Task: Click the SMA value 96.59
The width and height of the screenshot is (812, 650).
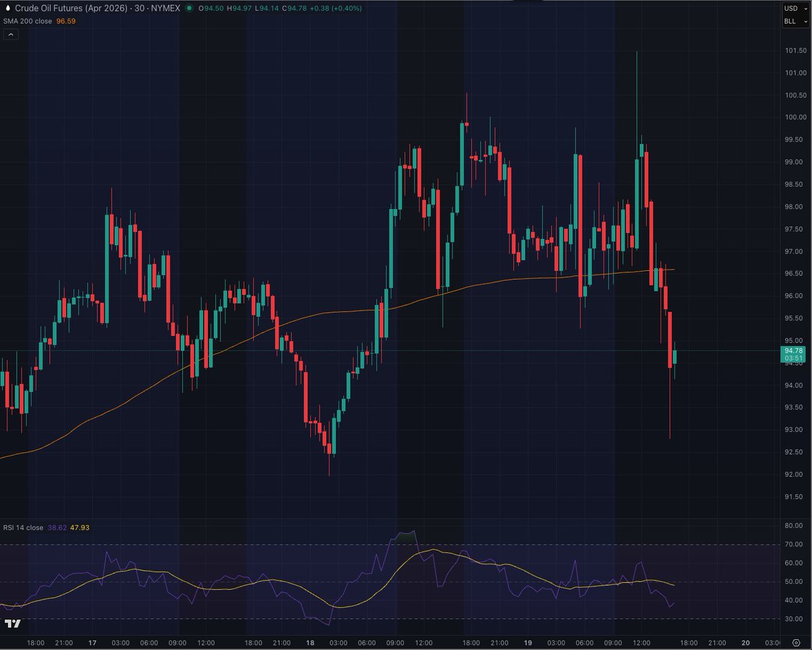Action: pyautogui.click(x=66, y=21)
